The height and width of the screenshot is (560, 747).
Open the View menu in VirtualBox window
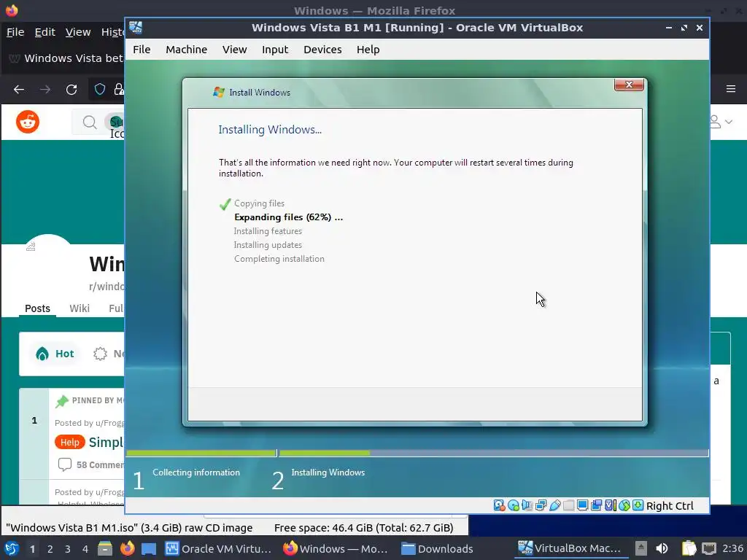pos(234,50)
